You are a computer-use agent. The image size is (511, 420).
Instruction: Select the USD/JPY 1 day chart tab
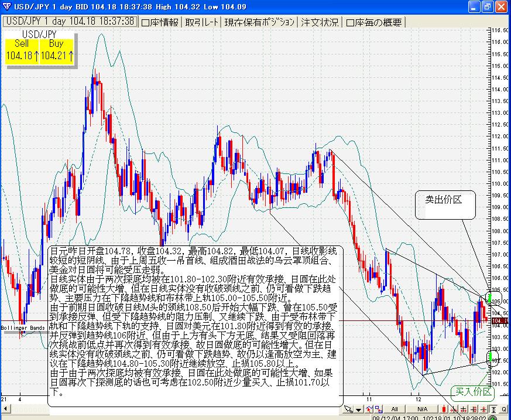[x=70, y=22]
